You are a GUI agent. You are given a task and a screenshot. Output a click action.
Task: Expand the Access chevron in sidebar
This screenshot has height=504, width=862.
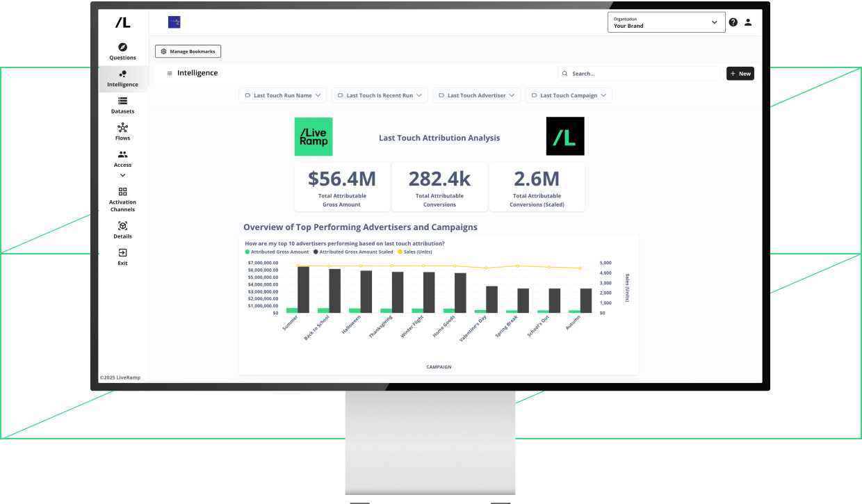click(x=122, y=175)
